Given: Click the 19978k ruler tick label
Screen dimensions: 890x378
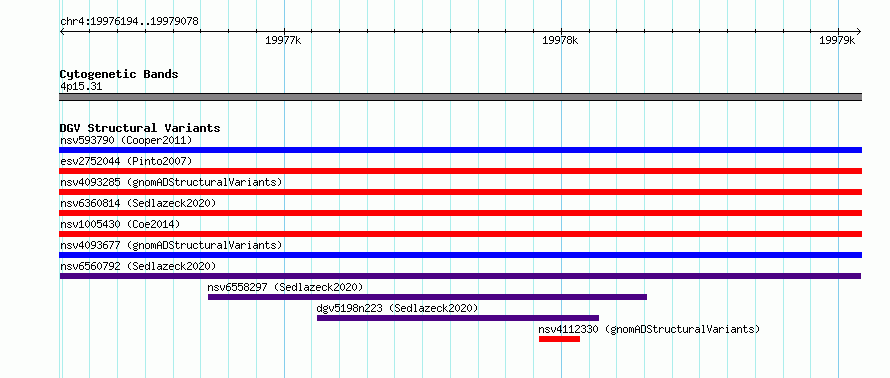Looking at the screenshot, I should click(x=560, y=40).
